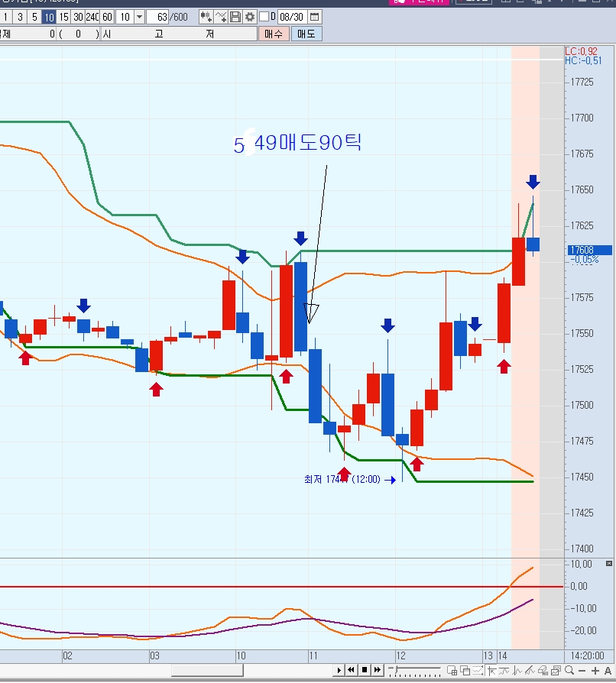The width and height of the screenshot is (616, 683).
Task: Click the /600 total candle count
Action: coord(179,17)
